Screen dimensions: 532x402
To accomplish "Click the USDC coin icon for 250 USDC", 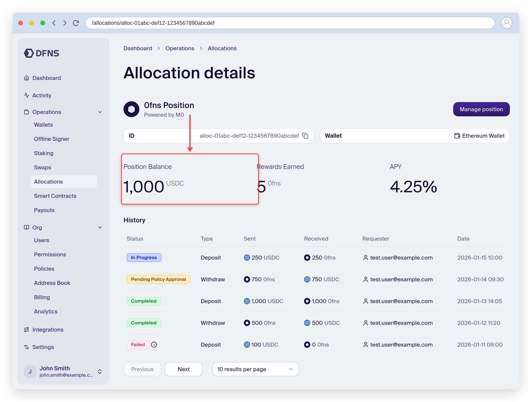I will click(247, 258).
